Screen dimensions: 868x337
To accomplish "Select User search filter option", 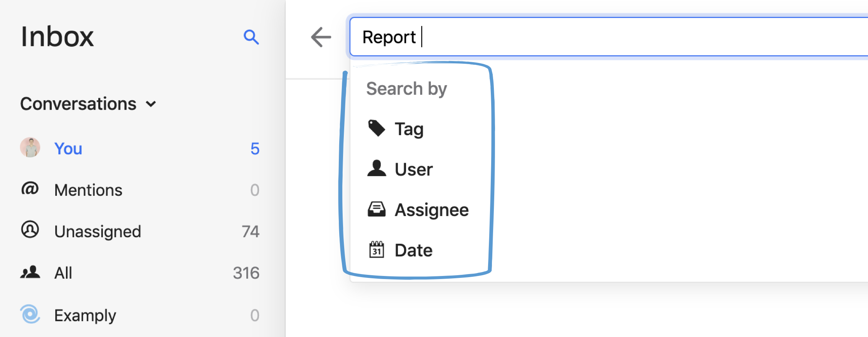I will (x=414, y=169).
